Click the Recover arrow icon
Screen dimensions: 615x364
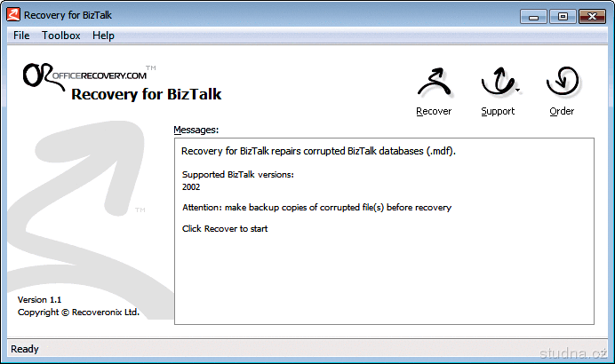coord(435,82)
